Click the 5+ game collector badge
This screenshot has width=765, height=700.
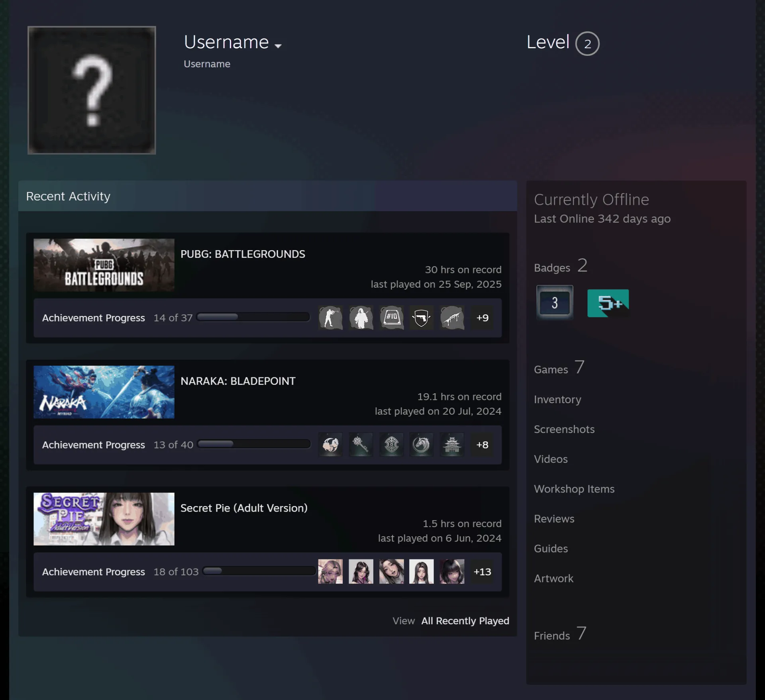pyautogui.click(x=608, y=303)
